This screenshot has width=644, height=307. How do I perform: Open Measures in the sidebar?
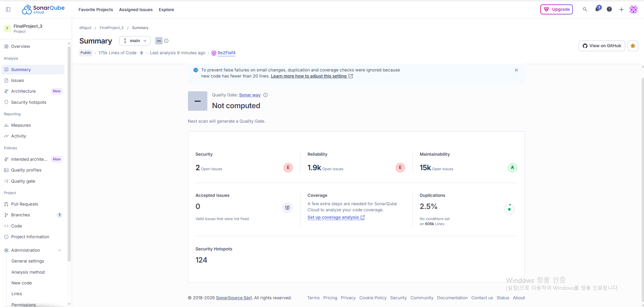pyautogui.click(x=33, y=125)
